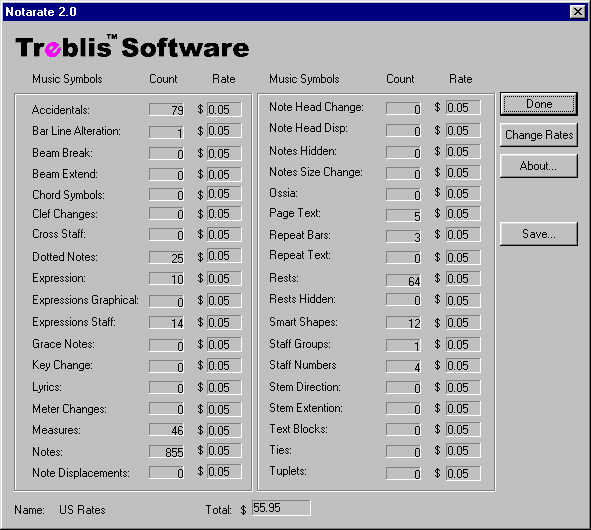Click the Chord Symbols rate field
The width and height of the screenshot is (591, 530).
tap(224, 194)
